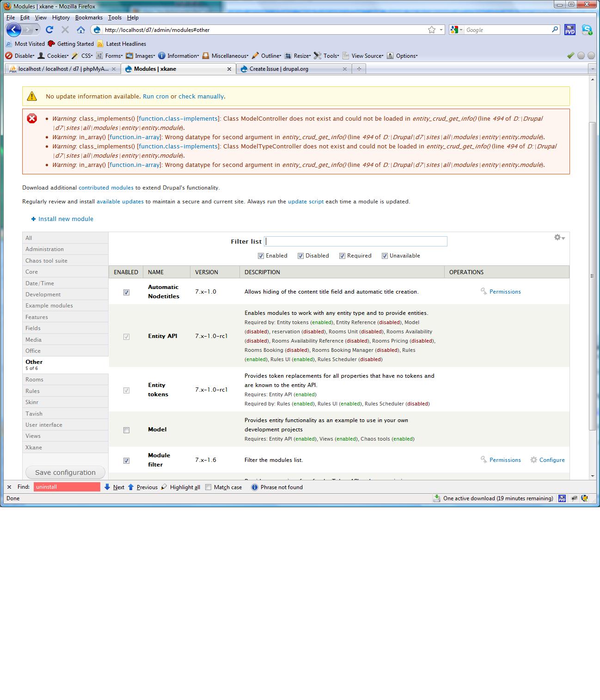
Task: Toggle the Disabled filter checkbox
Action: (x=300, y=256)
